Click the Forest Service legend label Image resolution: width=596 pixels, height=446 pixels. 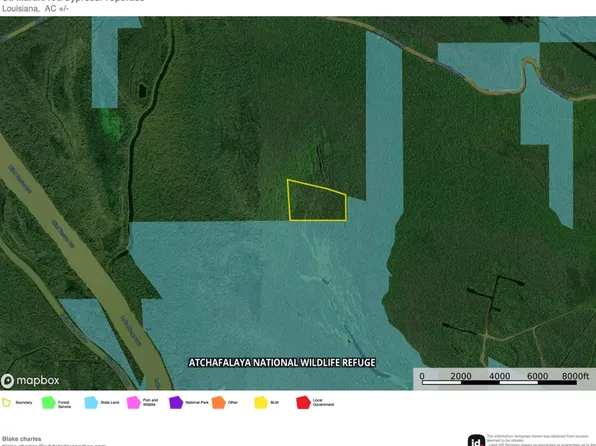(64, 404)
